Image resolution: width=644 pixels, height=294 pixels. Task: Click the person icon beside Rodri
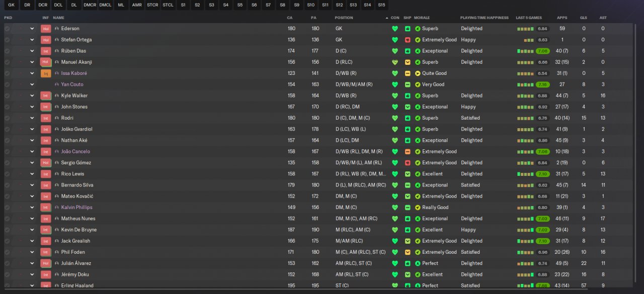coord(57,118)
